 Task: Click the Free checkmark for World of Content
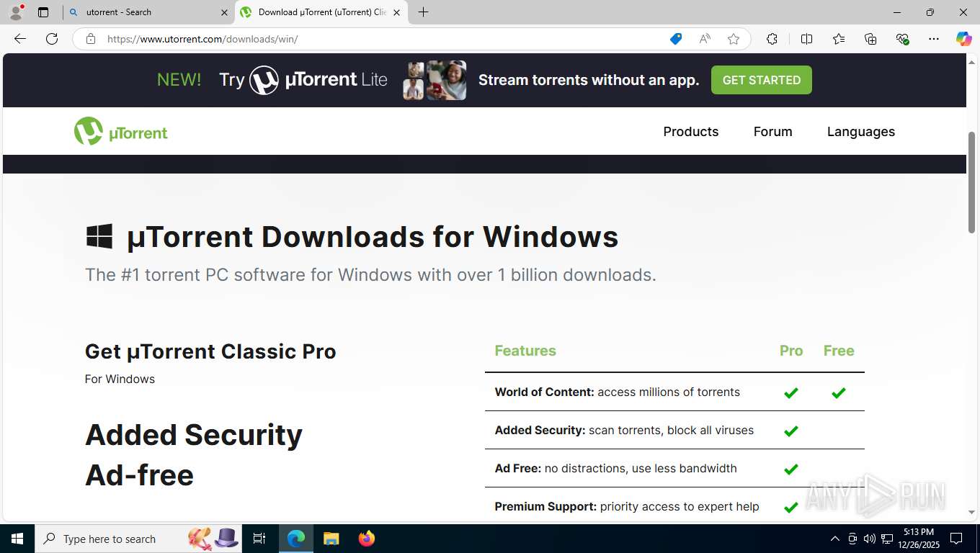point(838,393)
